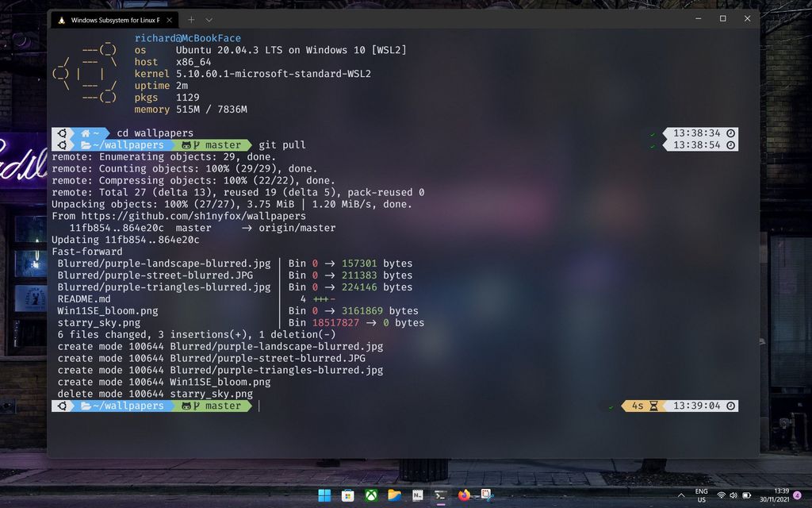Expand the terminal tab list arrow

207,19
